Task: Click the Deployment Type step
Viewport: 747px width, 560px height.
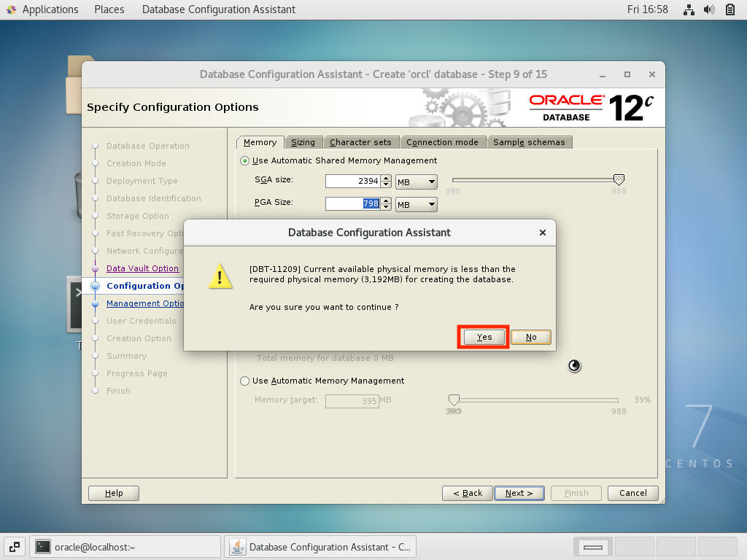Action: coord(142,181)
